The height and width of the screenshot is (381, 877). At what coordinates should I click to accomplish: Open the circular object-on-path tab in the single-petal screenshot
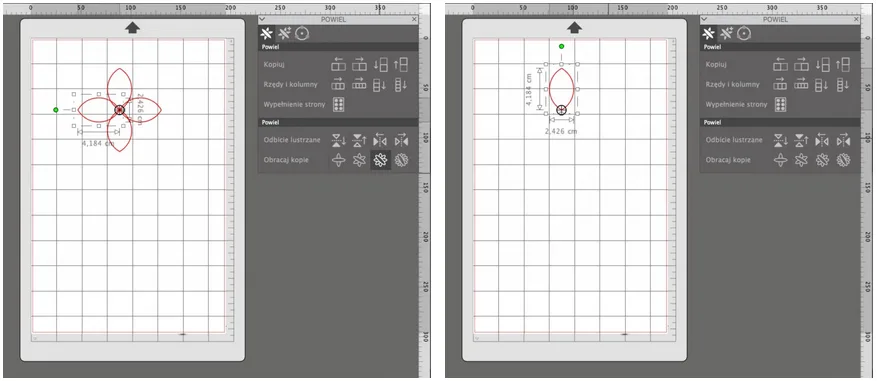(x=743, y=34)
